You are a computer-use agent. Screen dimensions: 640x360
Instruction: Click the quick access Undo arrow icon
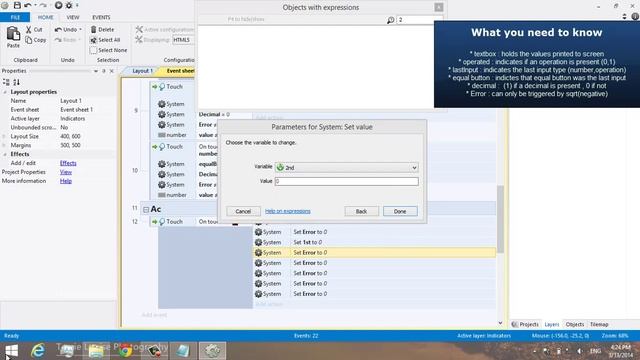pos(28,5)
